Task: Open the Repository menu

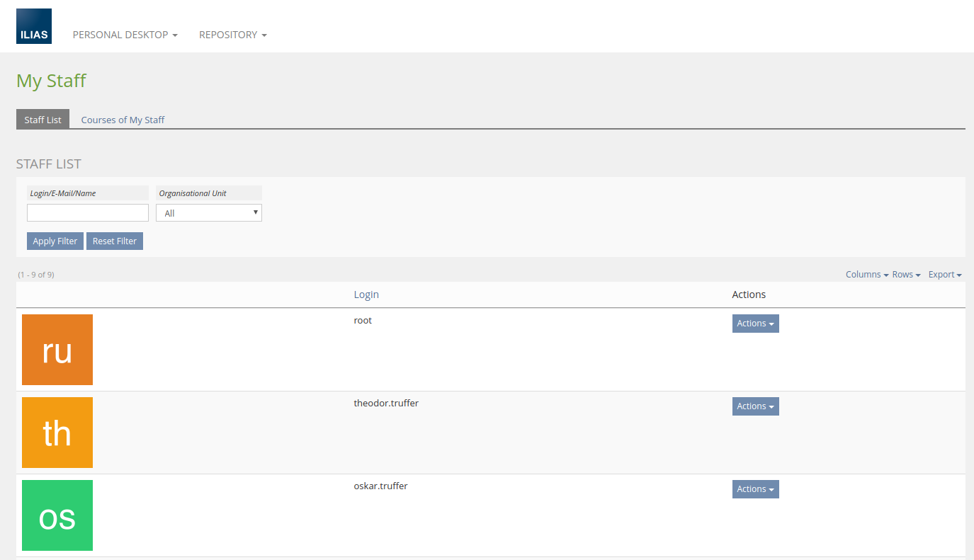Action: tap(232, 35)
